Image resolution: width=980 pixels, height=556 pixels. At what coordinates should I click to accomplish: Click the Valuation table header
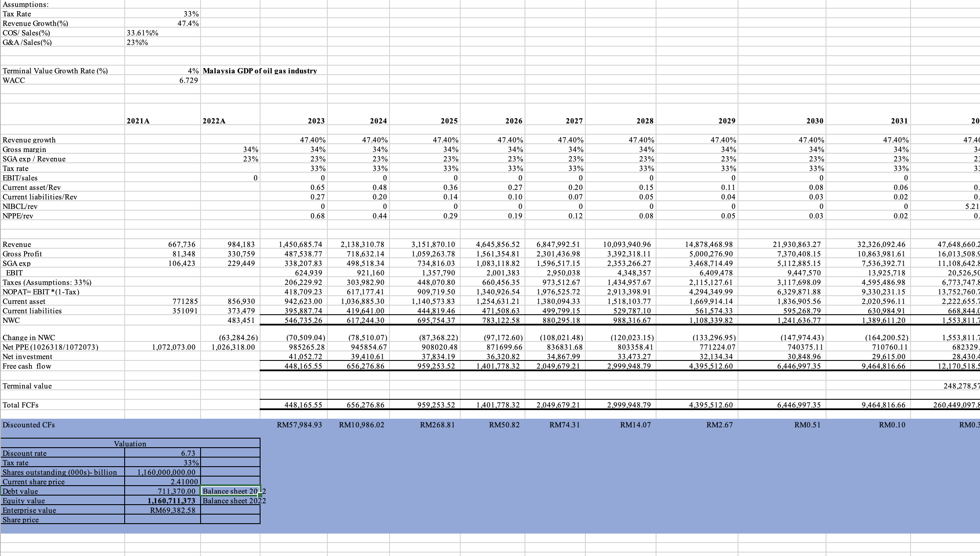(130, 444)
